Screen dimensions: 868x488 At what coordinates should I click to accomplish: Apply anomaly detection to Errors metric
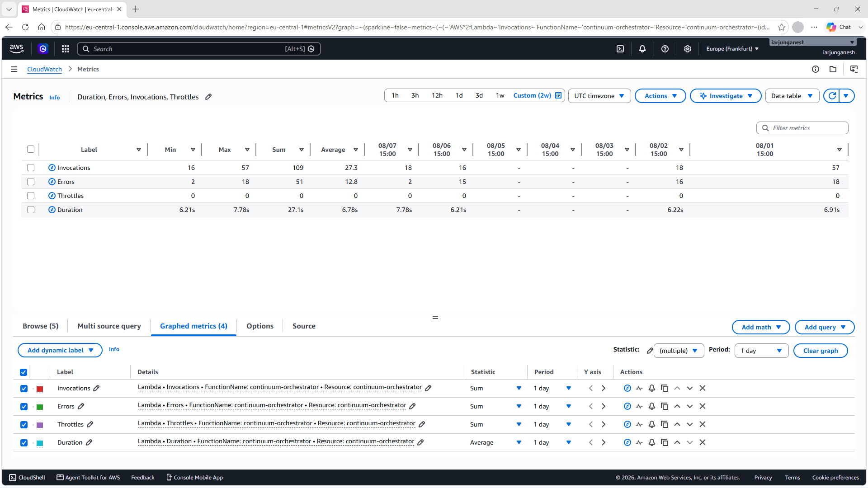point(639,406)
